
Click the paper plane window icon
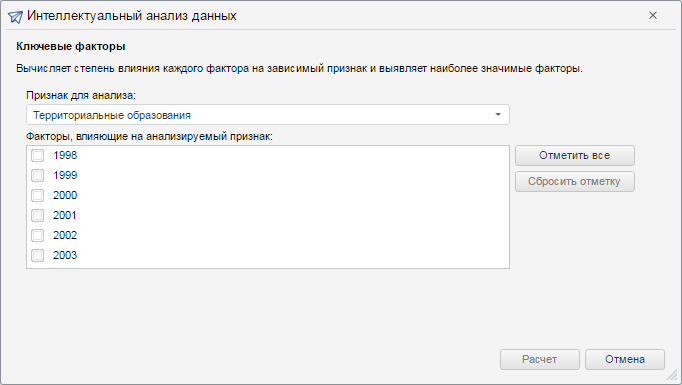15,17
